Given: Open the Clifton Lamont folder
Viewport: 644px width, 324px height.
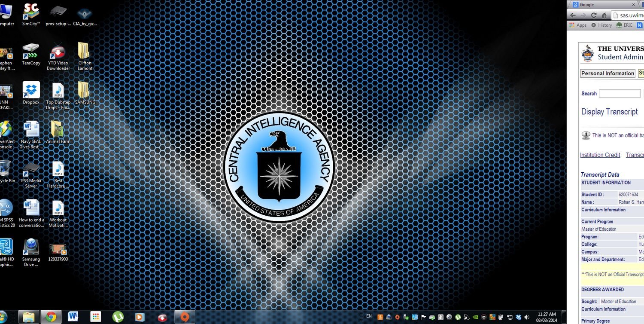Looking at the screenshot, I should pyautogui.click(x=85, y=57).
